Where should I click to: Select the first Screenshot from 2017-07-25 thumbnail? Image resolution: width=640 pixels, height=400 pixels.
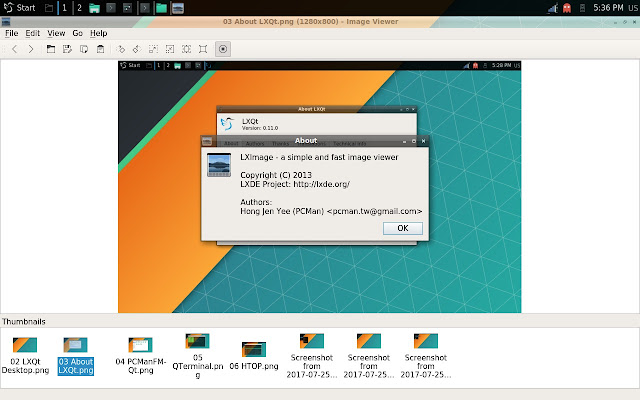click(312, 356)
